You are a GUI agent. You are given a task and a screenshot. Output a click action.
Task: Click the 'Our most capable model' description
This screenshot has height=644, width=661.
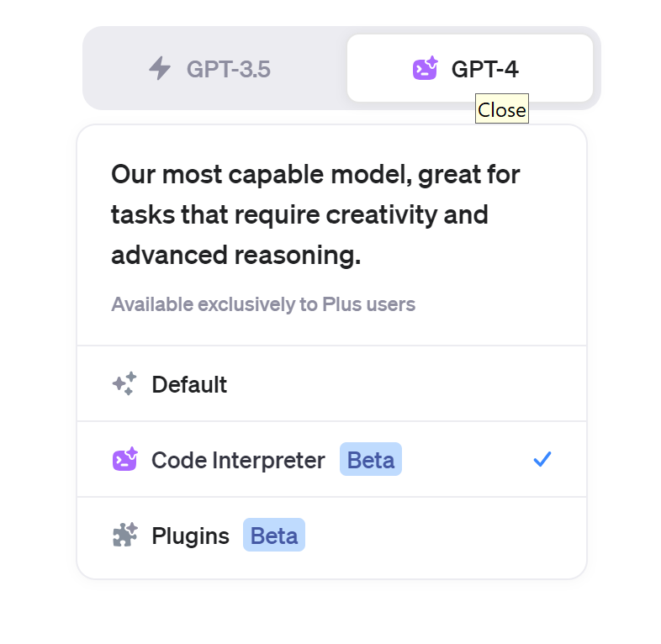point(315,175)
